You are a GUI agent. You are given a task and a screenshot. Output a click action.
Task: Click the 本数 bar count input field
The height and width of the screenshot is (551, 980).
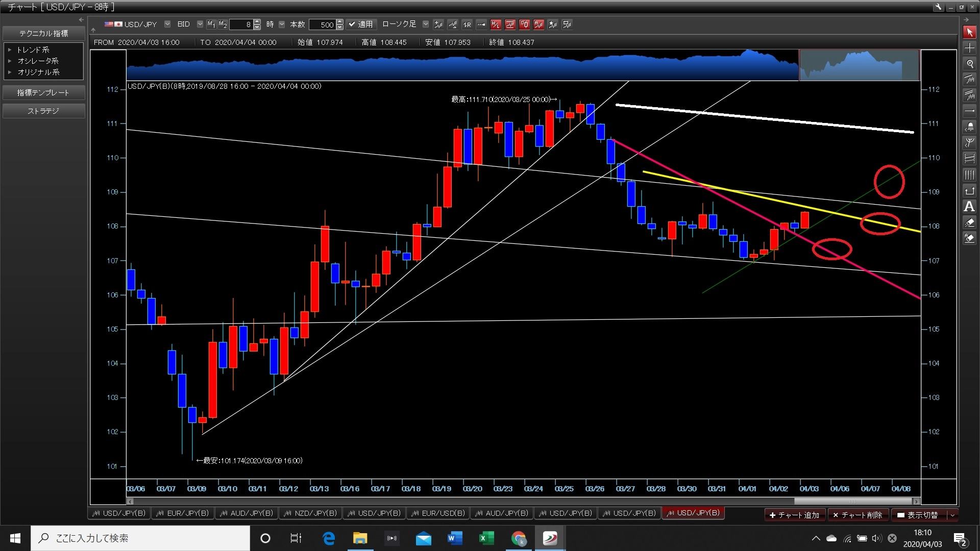coord(322,24)
